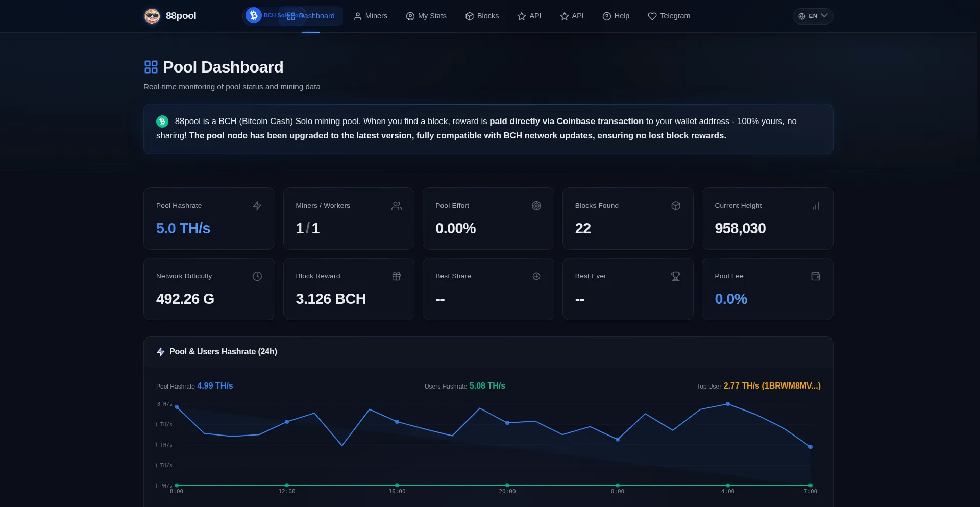
Task: Click the bar-chart icon on Current Height card
Action: point(816,206)
